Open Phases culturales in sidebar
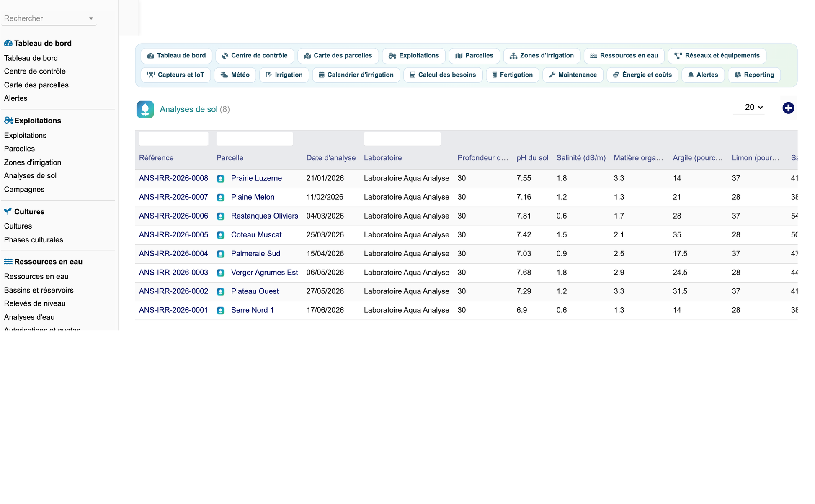This screenshot has height=504, width=815. [x=34, y=240]
